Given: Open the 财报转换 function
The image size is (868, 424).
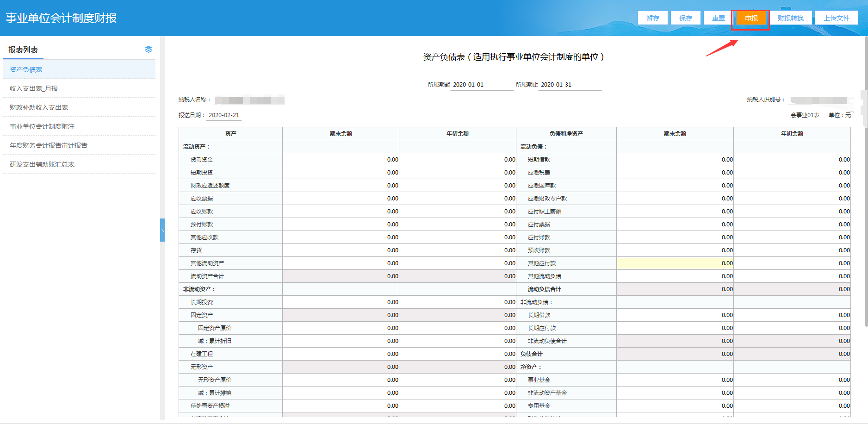Looking at the screenshot, I should [790, 18].
